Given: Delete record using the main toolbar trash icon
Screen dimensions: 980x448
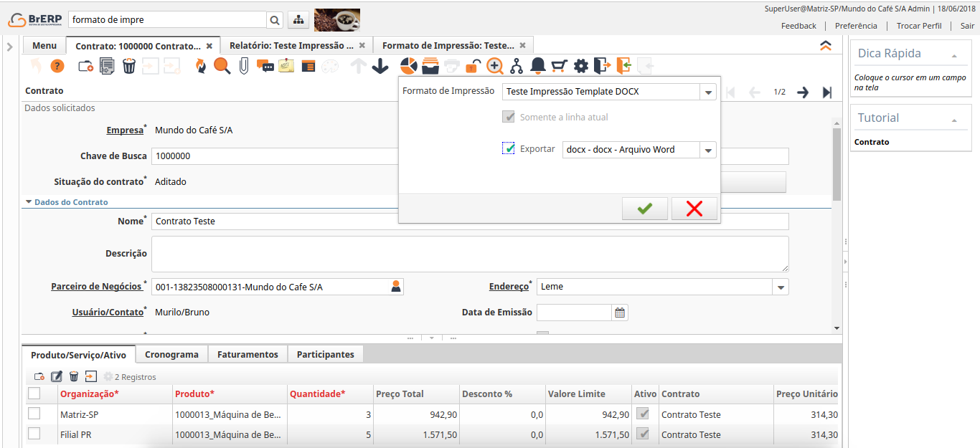Looking at the screenshot, I should 129,66.
